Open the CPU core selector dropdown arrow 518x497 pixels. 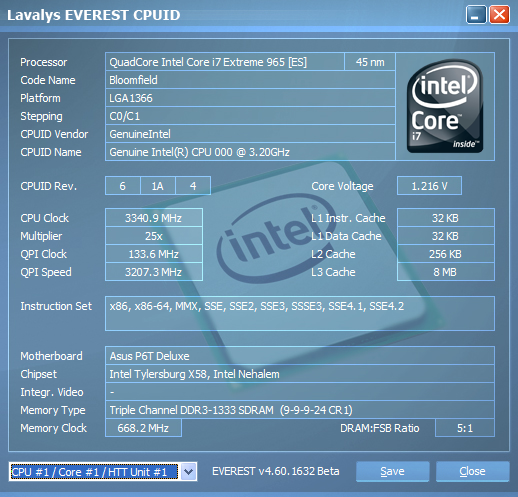click(188, 472)
